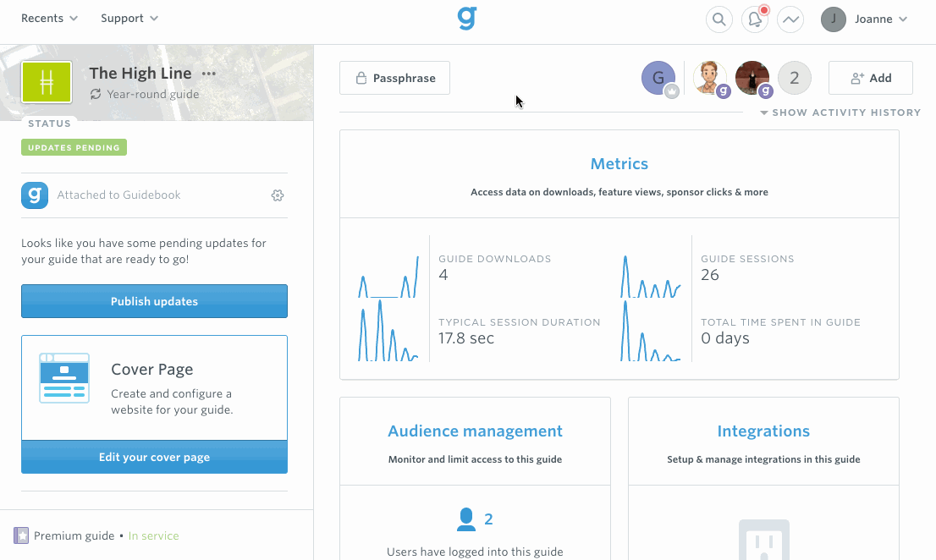
Task: Select the purple G owner avatar
Action: [x=658, y=78]
